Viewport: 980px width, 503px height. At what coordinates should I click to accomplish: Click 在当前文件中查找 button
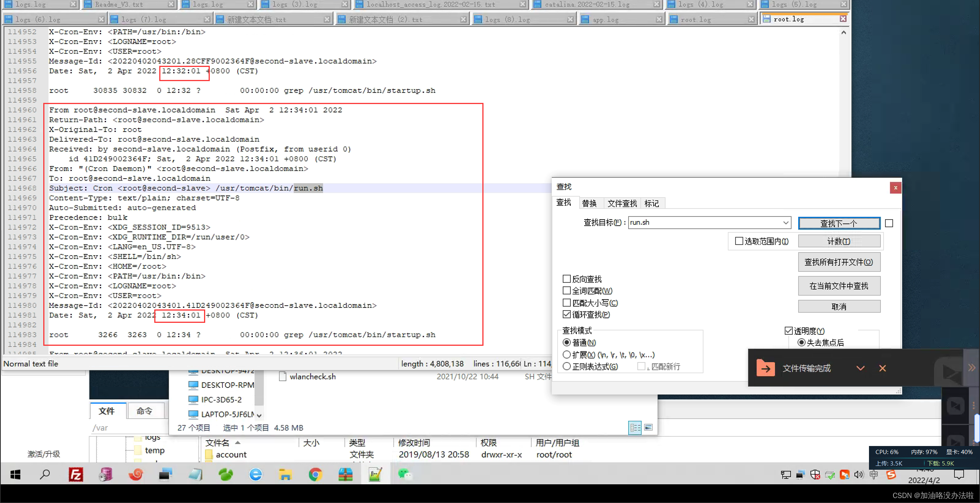tap(839, 286)
